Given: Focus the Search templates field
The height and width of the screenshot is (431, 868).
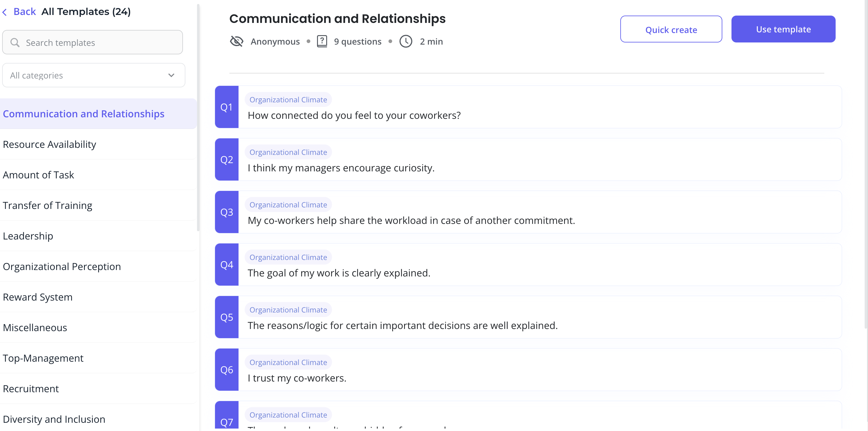Looking at the screenshot, I should click(92, 42).
